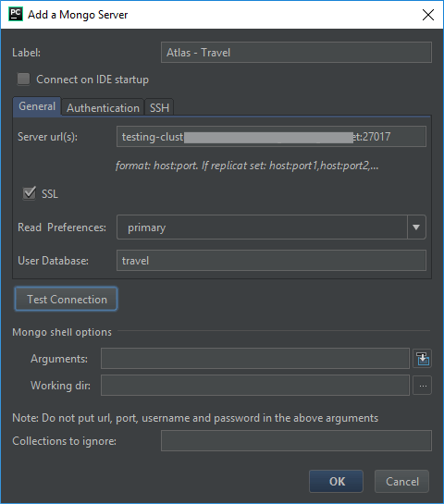Click into the Server url(s) field

[x=271, y=137]
